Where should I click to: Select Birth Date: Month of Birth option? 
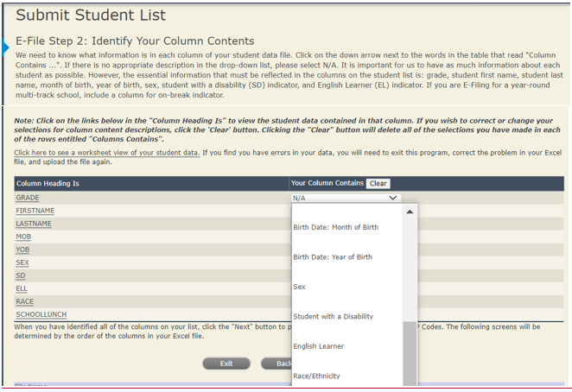point(336,227)
